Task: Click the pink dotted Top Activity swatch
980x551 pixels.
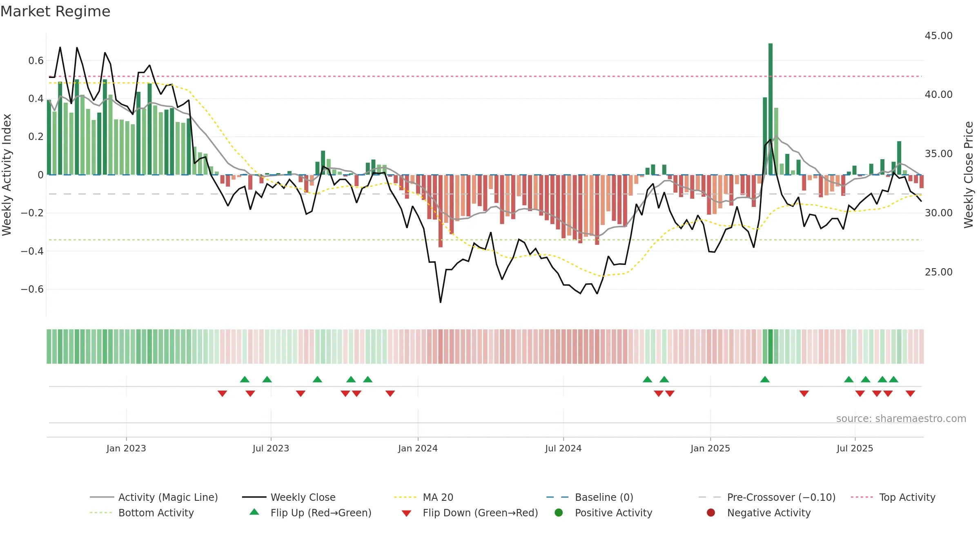Action: tap(862, 497)
